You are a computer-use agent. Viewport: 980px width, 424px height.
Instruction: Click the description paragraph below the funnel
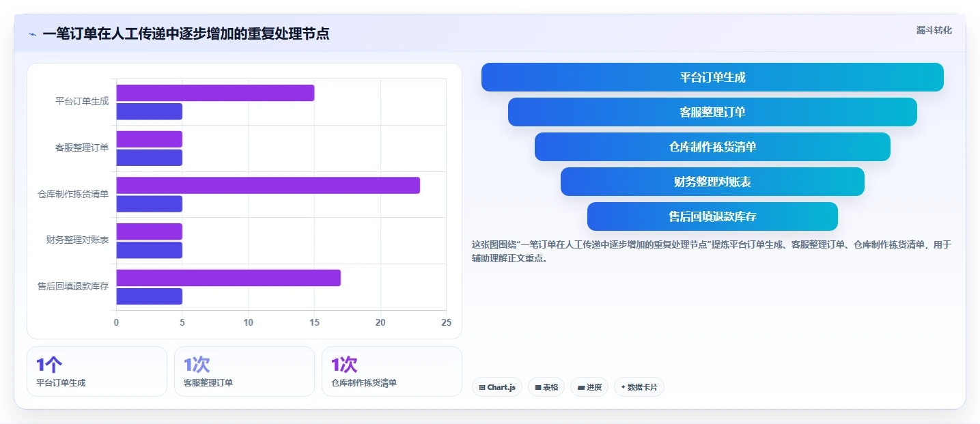[x=712, y=251]
